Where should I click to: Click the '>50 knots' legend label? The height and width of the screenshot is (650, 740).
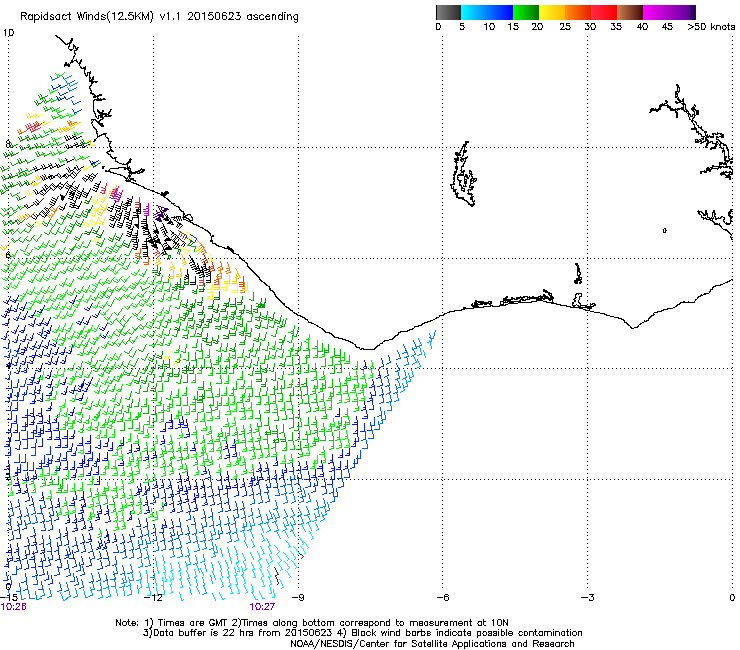point(711,27)
